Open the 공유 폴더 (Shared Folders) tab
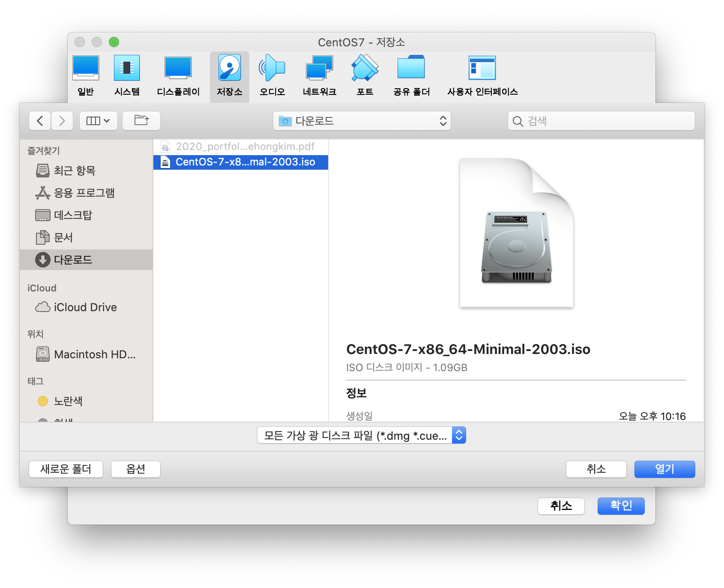 pos(411,76)
